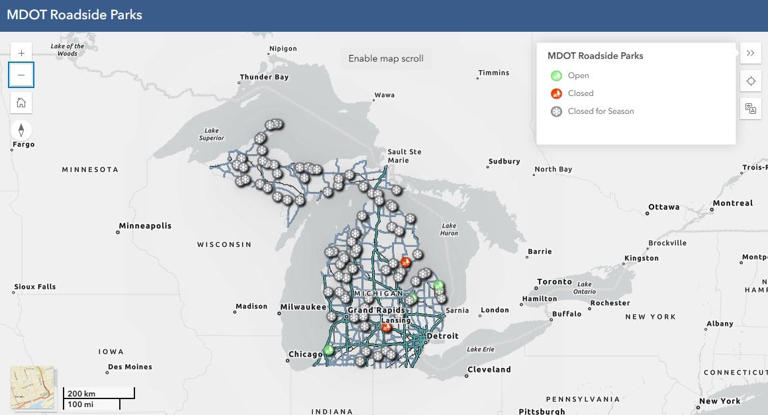Click the "Detroit" city label

[443, 336]
